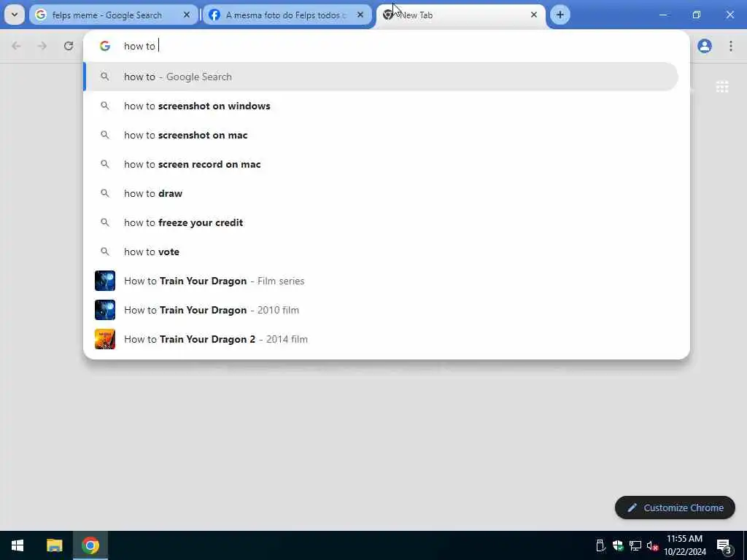The height and width of the screenshot is (560, 747).
Task: Go back with the back arrow
Action: pos(16,46)
